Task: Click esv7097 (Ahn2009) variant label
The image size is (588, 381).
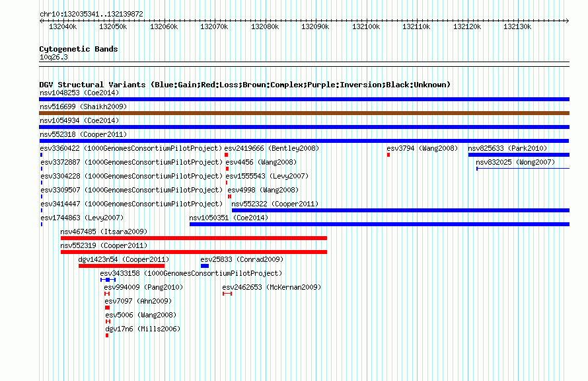Action: click(138, 301)
